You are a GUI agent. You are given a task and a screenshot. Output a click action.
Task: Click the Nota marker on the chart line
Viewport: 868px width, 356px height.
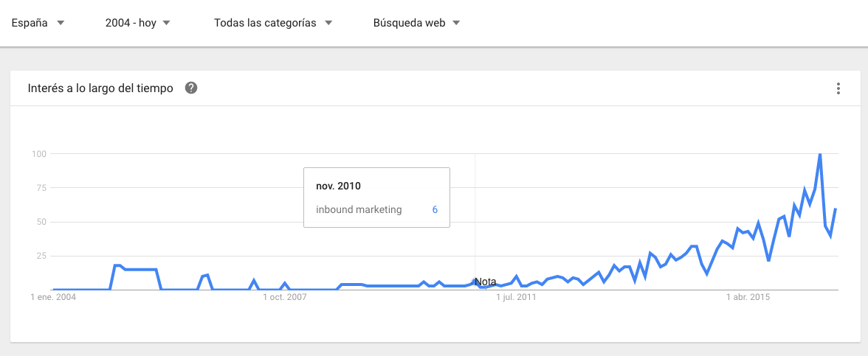(x=485, y=282)
